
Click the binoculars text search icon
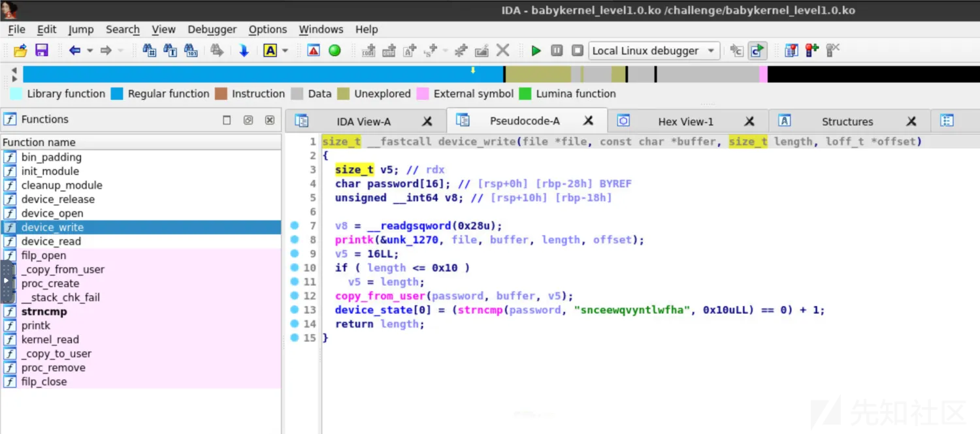pyautogui.click(x=170, y=50)
